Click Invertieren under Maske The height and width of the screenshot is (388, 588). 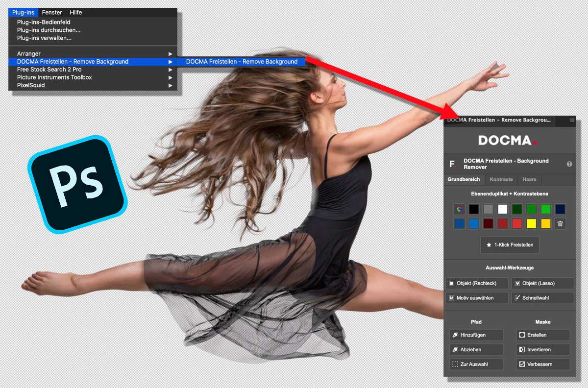[543, 350]
